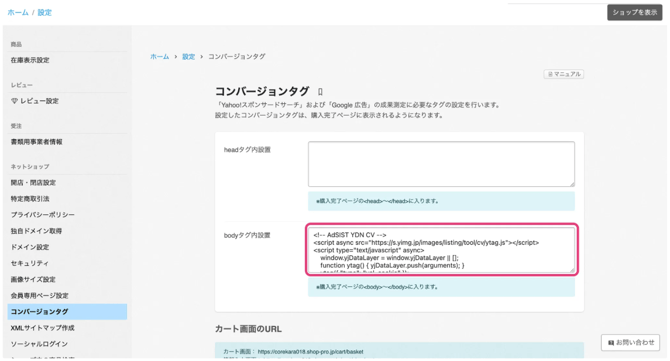670x361 pixels.
Task: Open the お問い合わせ contact button
Action: coord(630,342)
